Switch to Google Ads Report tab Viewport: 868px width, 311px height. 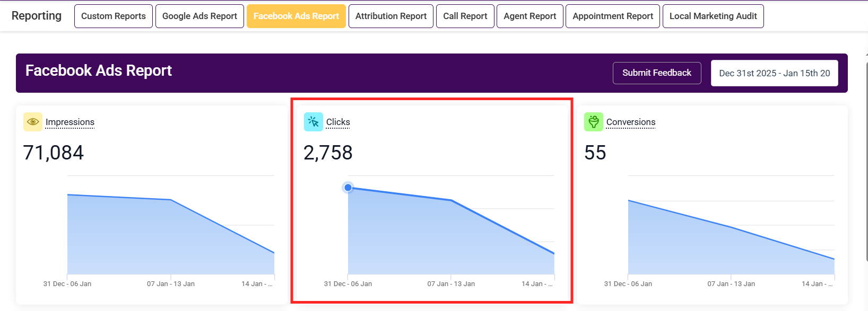[x=199, y=16]
